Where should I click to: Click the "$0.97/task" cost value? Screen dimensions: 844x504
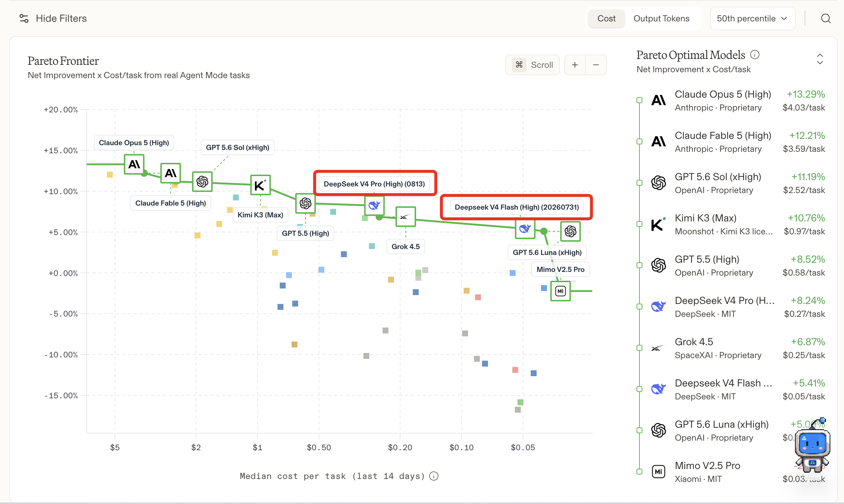(805, 231)
